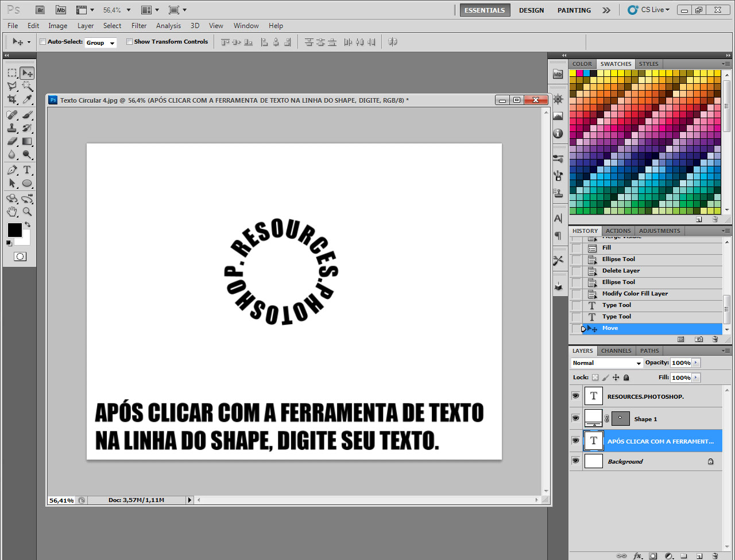Image resolution: width=735 pixels, height=560 pixels.
Task: Toggle Quick Mask mode
Action: (x=20, y=256)
